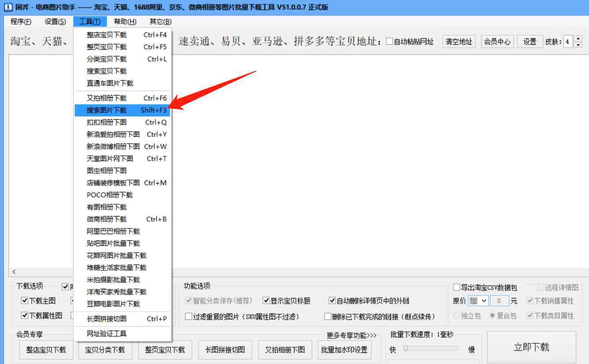The image size is (589, 364).
Task: Choose 洋淘买家秀批量下载 entry
Action: (x=122, y=292)
